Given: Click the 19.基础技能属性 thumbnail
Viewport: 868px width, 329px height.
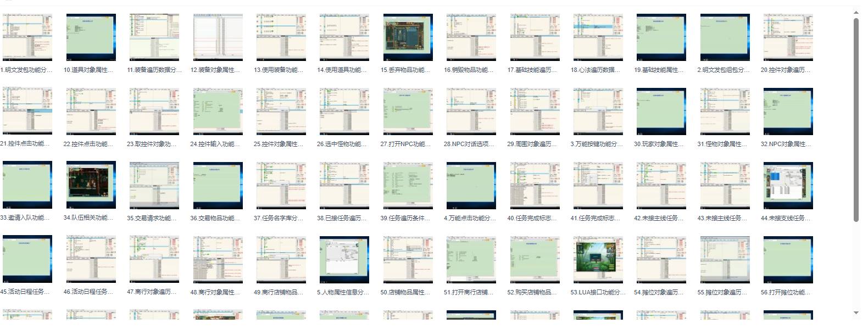Looking at the screenshot, I should coord(661,37).
